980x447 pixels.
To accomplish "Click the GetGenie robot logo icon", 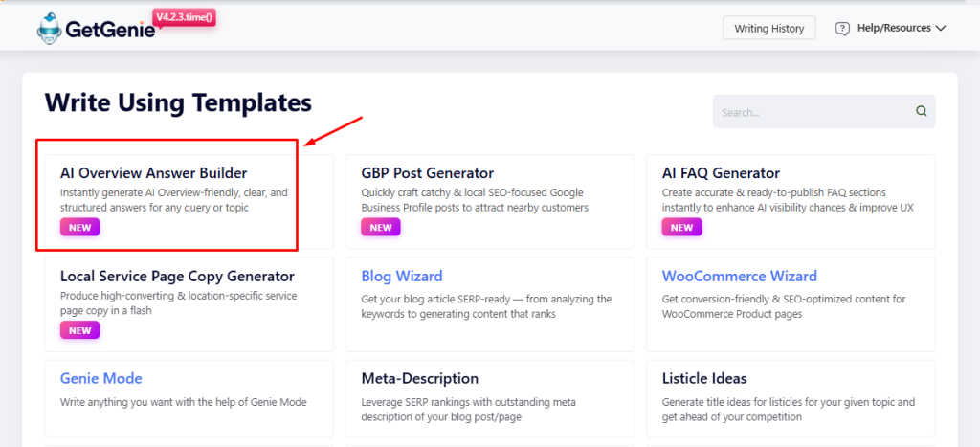I will coord(50,29).
